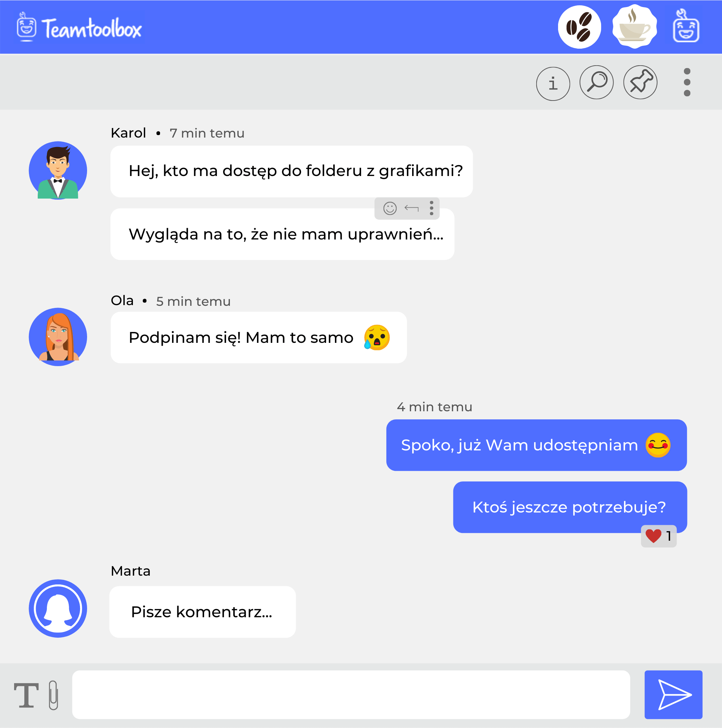
Task: Search messages with magnifier icon
Action: coord(596,82)
